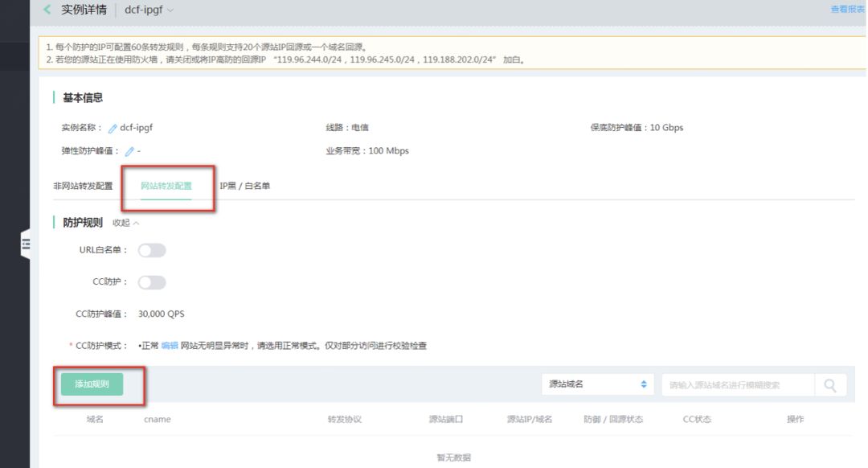
Task: Click the 源站IP/域名 column header
Action: tap(529, 419)
